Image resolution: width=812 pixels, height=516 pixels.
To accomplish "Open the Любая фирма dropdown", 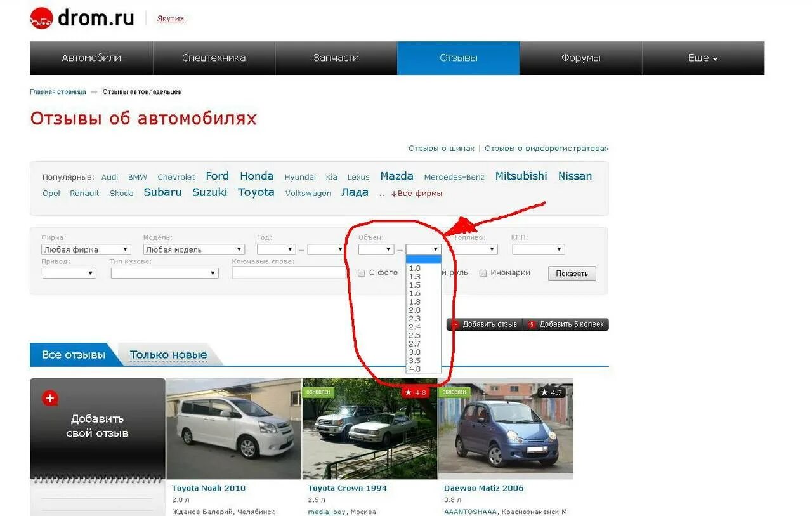I will [86, 249].
